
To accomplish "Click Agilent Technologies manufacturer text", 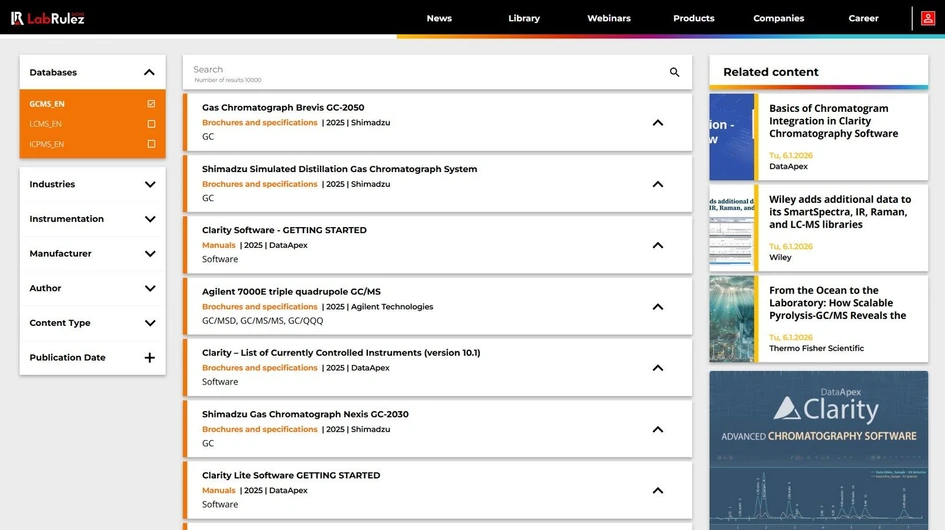I will (392, 307).
